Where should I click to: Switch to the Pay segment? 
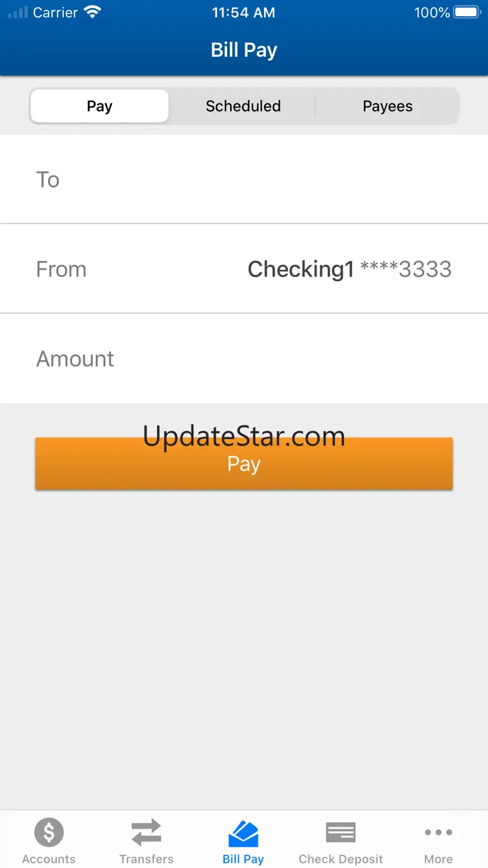pyautogui.click(x=99, y=106)
